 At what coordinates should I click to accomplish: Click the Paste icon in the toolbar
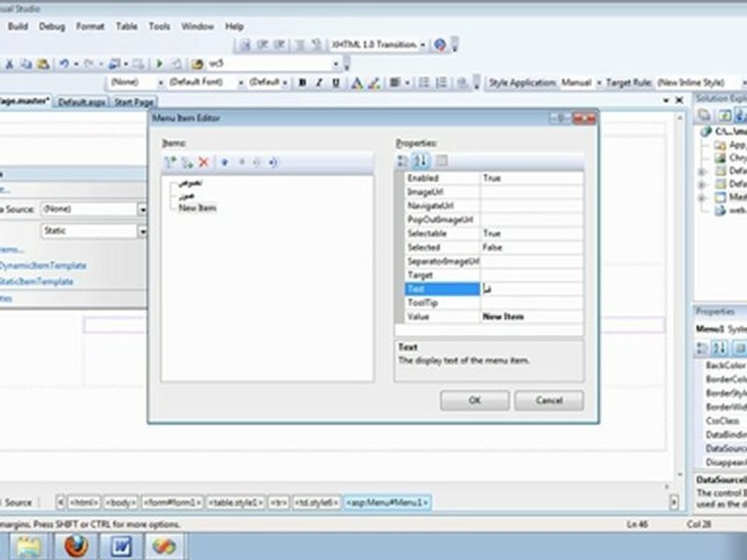pyautogui.click(x=44, y=64)
